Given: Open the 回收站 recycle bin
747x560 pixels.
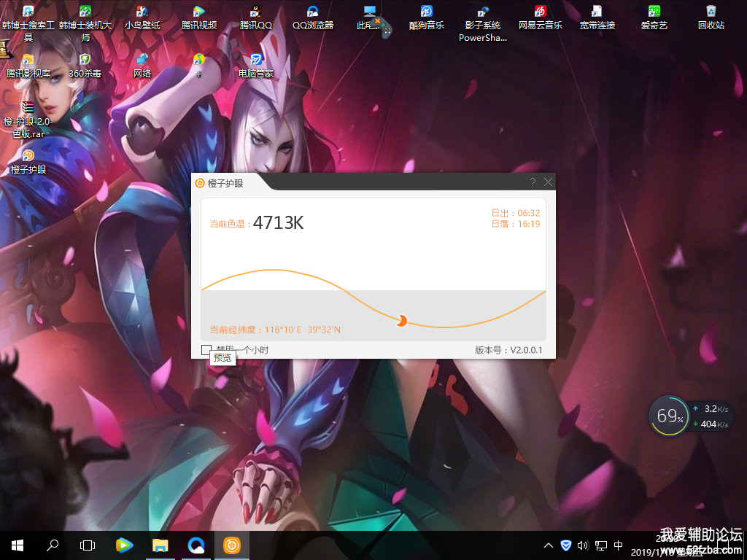Looking at the screenshot, I should [x=711, y=18].
